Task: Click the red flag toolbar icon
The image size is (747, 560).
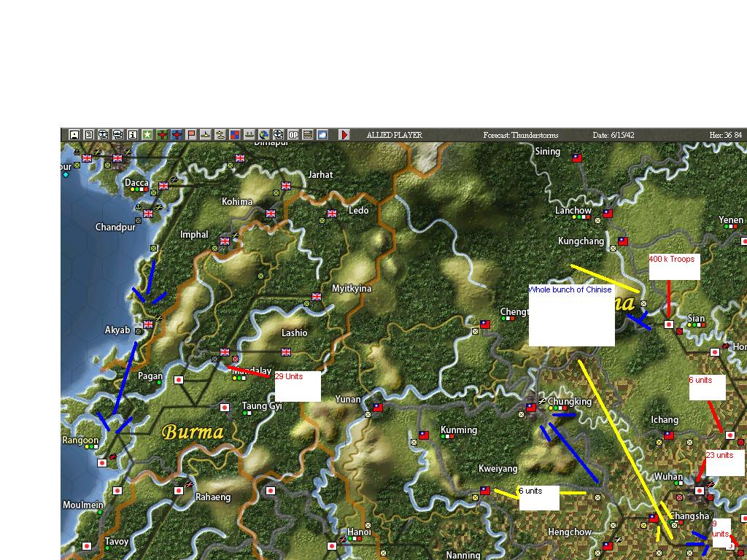Action: [191, 135]
